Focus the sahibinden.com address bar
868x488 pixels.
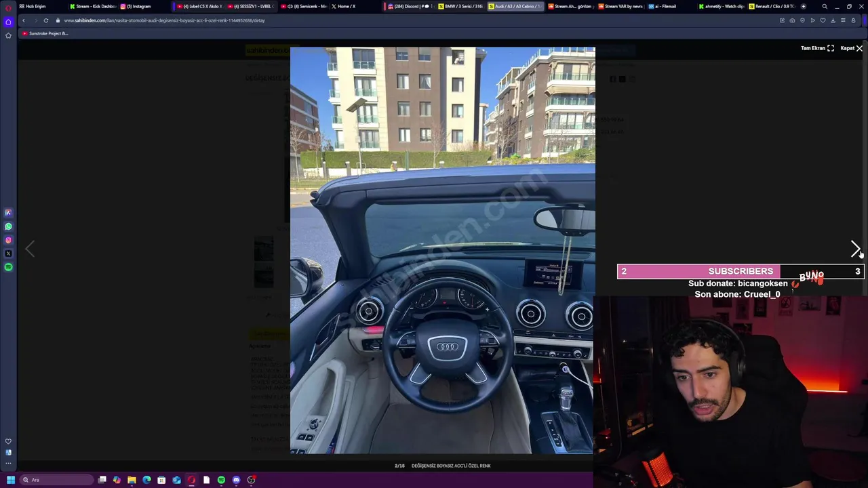[407, 20]
